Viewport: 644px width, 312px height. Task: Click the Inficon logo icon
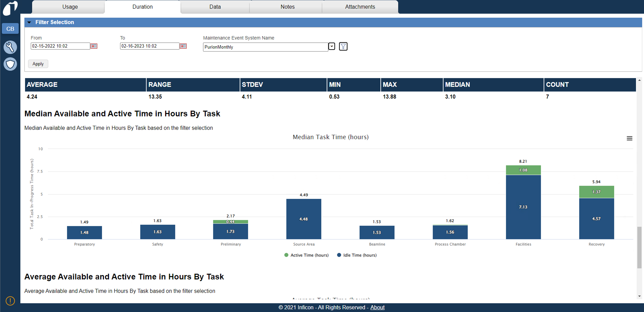pos(10,8)
